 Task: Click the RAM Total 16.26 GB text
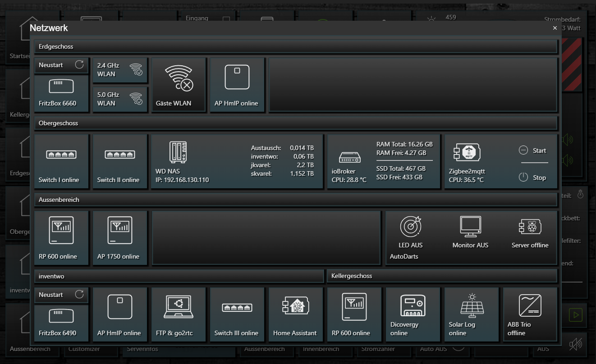[404, 144]
